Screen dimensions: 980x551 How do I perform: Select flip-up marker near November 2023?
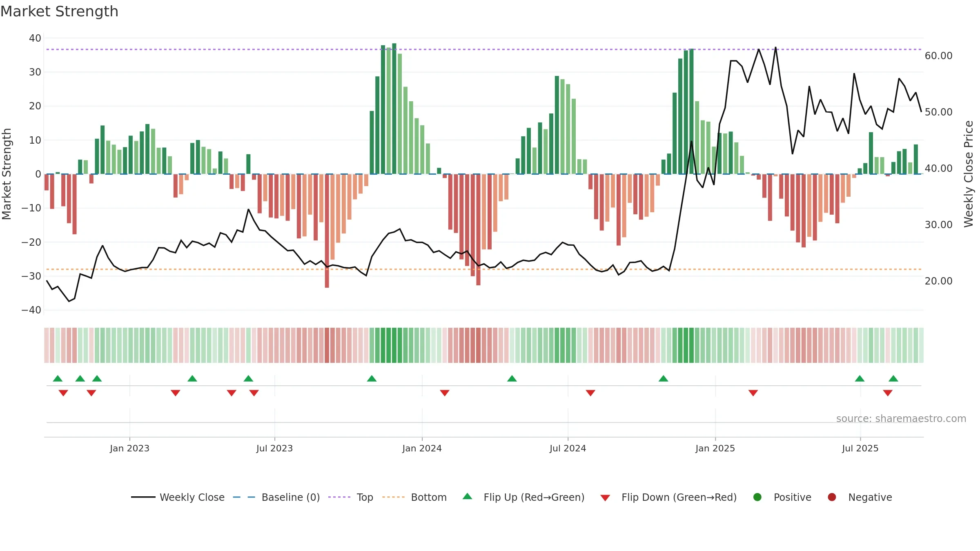tap(372, 378)
